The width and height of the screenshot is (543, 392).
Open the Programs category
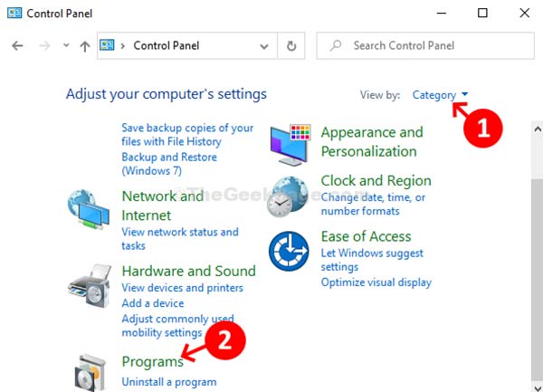(153, 361)
